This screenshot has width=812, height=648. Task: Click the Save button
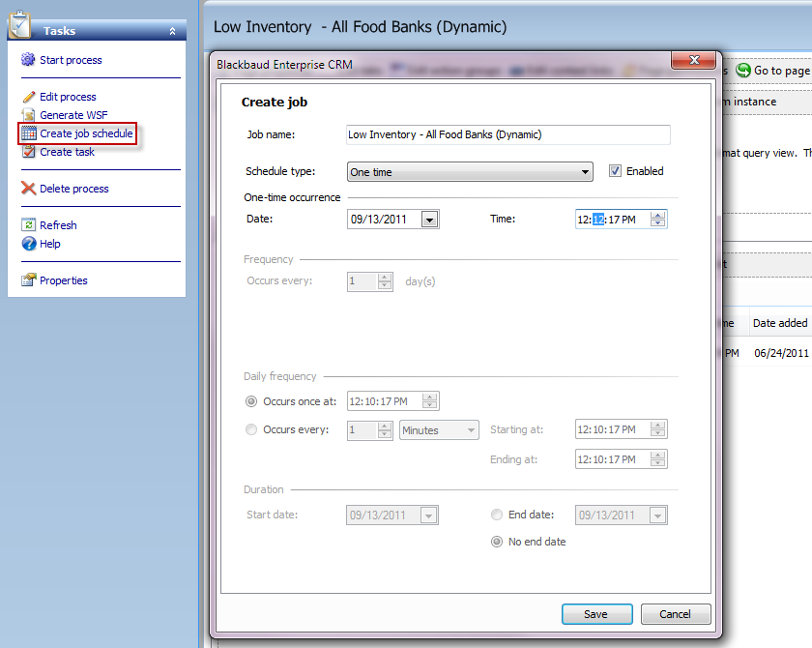click(x=597, y=614)
